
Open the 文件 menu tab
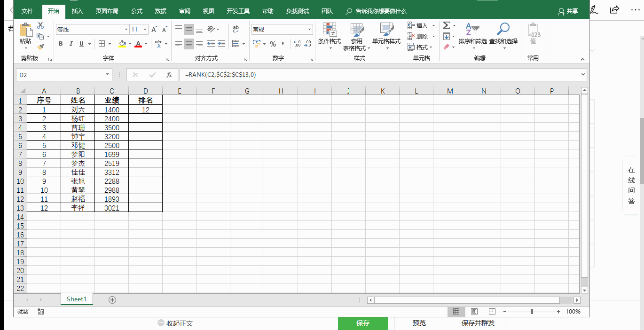(x=27, y=11)
